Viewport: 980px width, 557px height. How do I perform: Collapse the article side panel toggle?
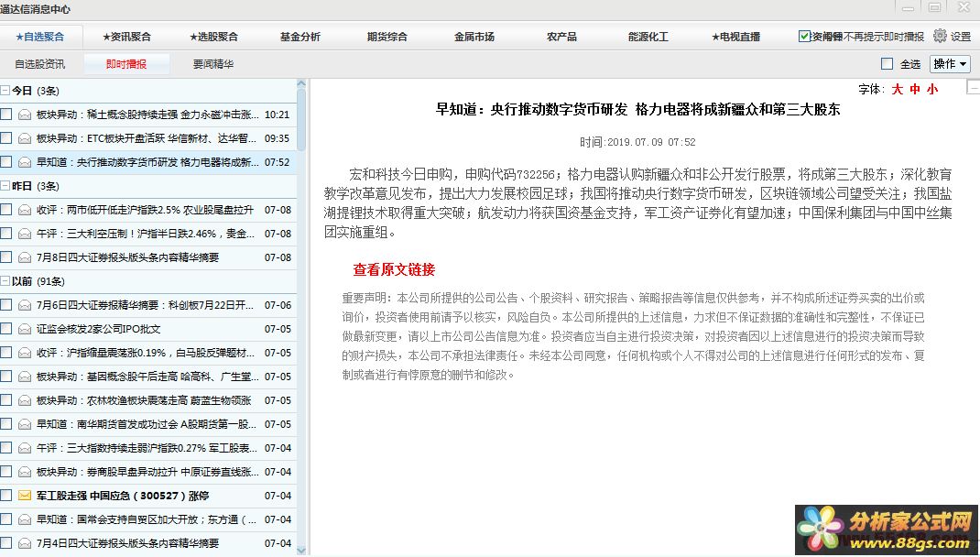pyautogui.click(x=973, y=87)
